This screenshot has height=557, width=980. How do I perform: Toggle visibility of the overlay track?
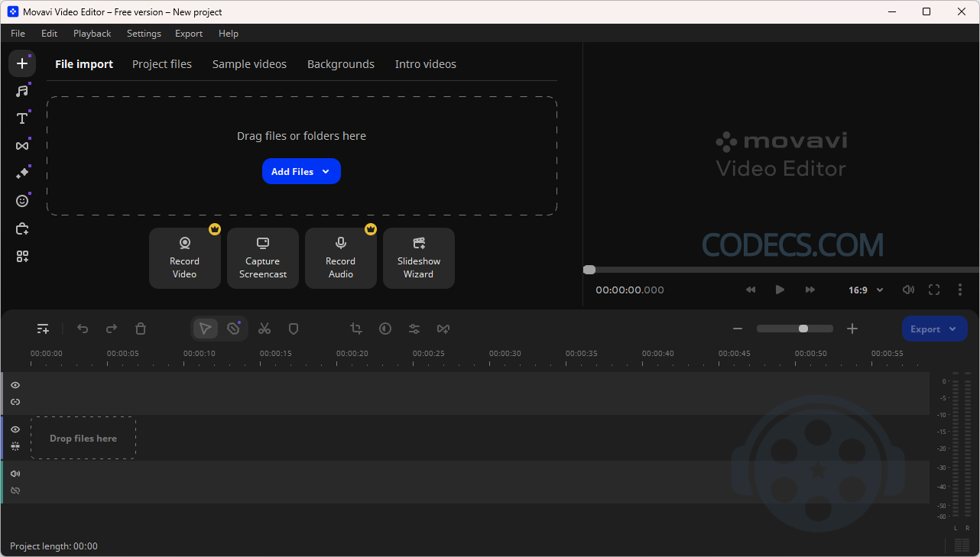click(15, 385)
